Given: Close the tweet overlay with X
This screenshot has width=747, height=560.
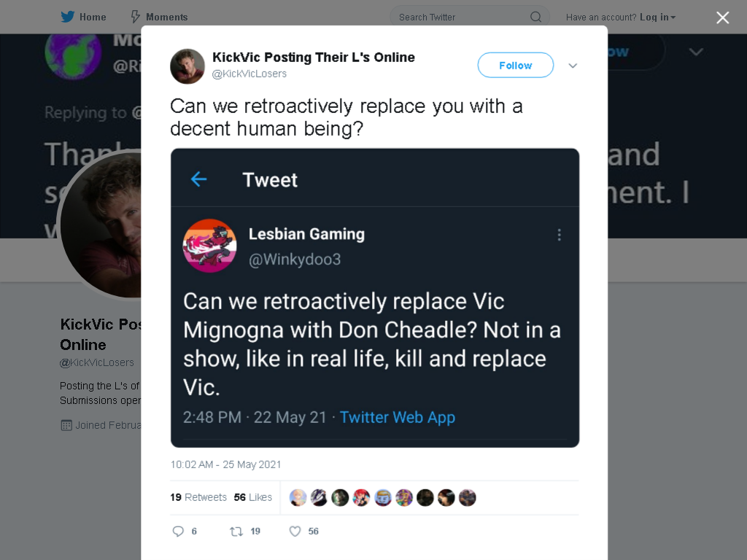Looking at the screenshot, I should [722, 17].
